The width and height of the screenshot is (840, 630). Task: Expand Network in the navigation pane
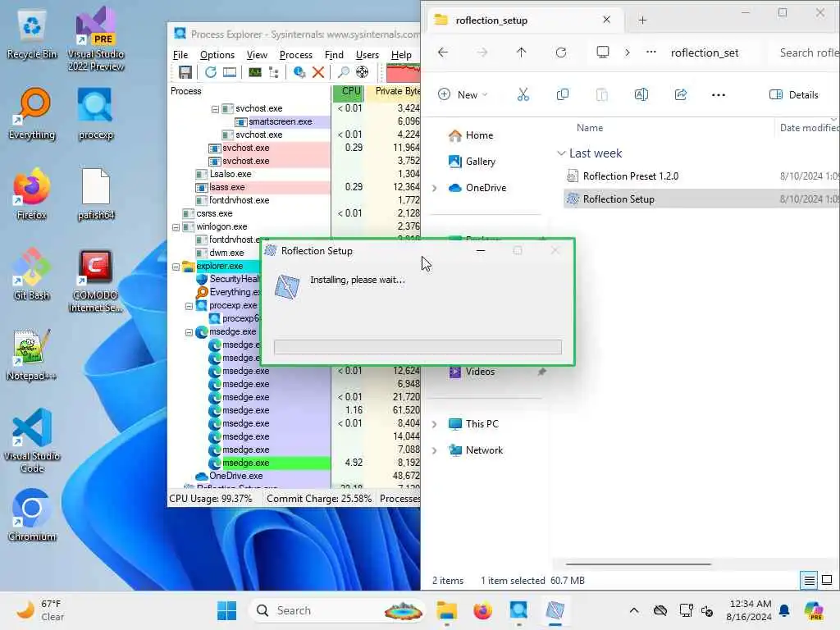point(435,450)
